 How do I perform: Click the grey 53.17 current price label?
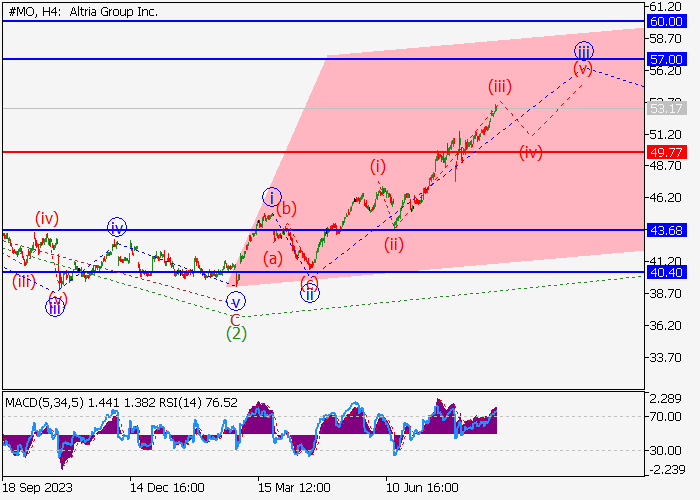[666, 108]
